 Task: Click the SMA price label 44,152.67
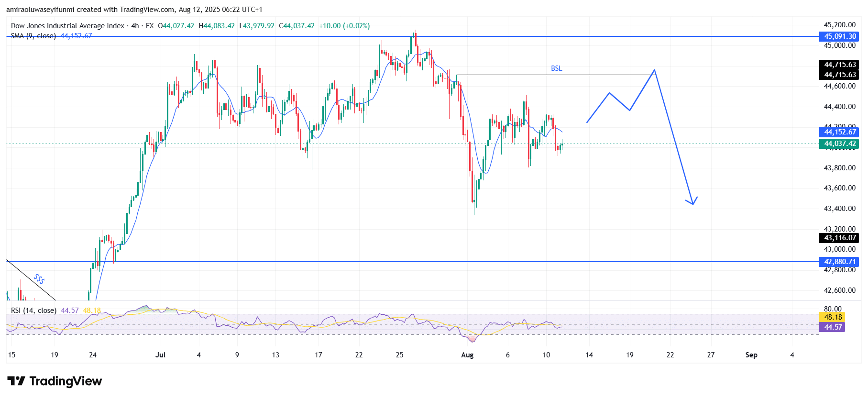[839, 132]
